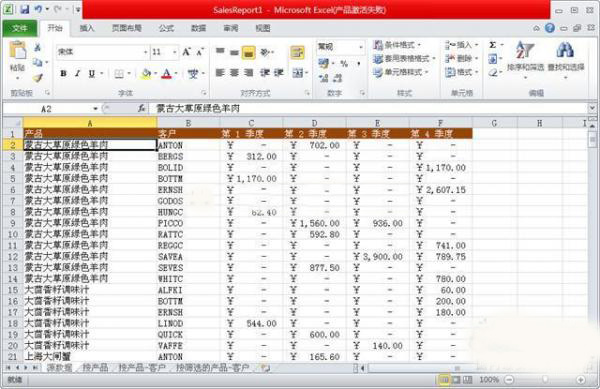Image resolution: width=600 pixels, height=389 pixels.
Task: Increase font size with large A
Action: (x=186, y=52)
